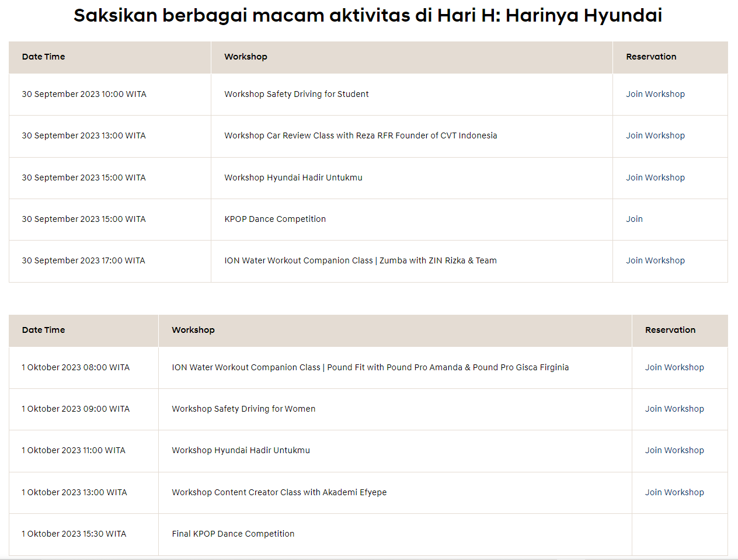Viewport: 738px width, 560px height.
Task: Join the Safety Driving for Student workshop
Action: (655, 94)
